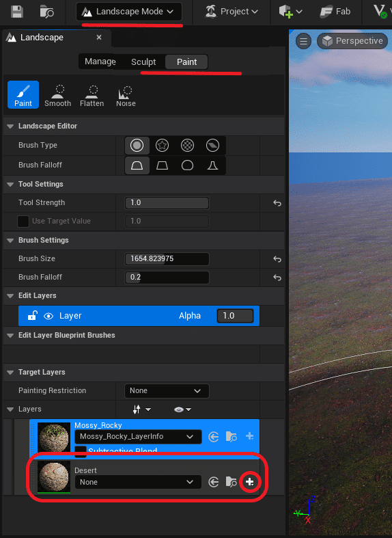Browse to Mossy_Rocky layer info asset
This screenshot has width=392, height=538.
tap(232, 436)
